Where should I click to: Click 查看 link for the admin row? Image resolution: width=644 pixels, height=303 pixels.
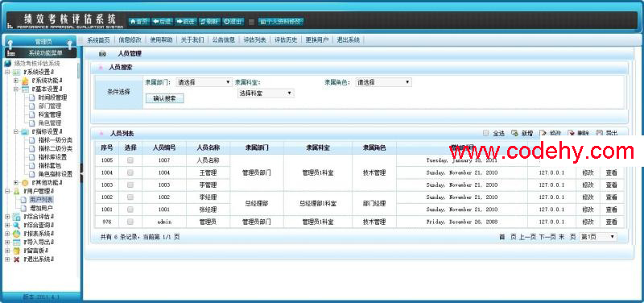pos(612,222)
